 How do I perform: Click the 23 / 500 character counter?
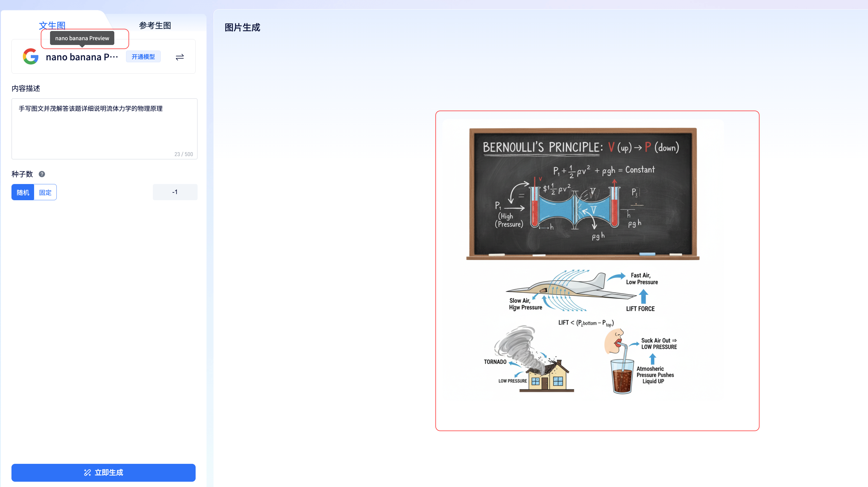pos(184,154)
